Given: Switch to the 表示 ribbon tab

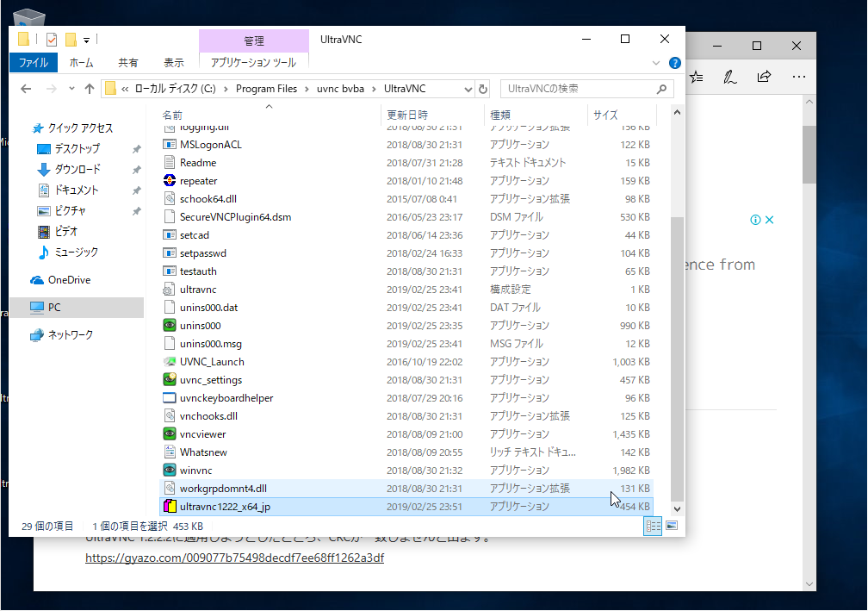Looking at the screenshot, I should click(174, 63).
